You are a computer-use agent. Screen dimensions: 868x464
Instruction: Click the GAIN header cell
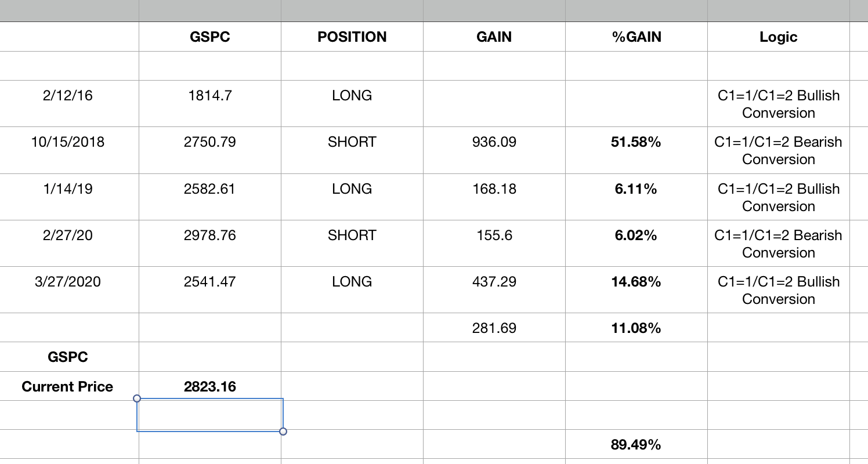tap(494, 37)
